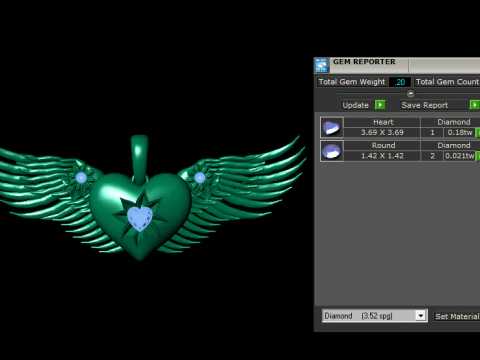
Task: Click the Save Report label
Action: tap(425, 105)
